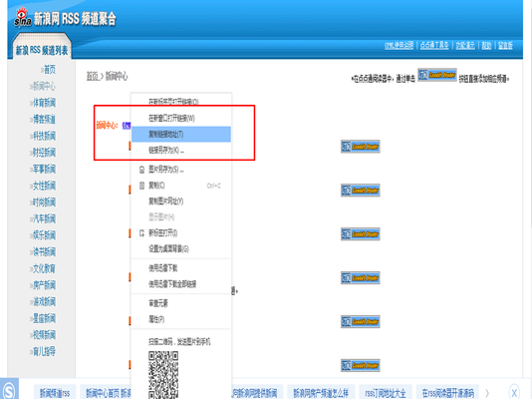Viewport: 532px width, 399px height.
Task: Open the 科技新闻 sidebar channel
Action: coord(43,136)
